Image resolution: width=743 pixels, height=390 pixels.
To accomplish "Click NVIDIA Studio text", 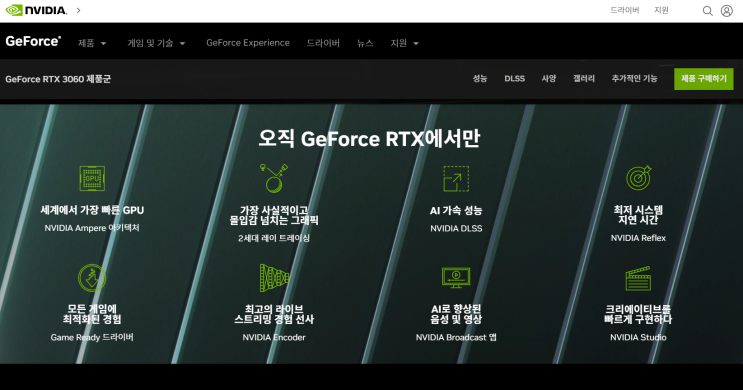I will 638,337.
